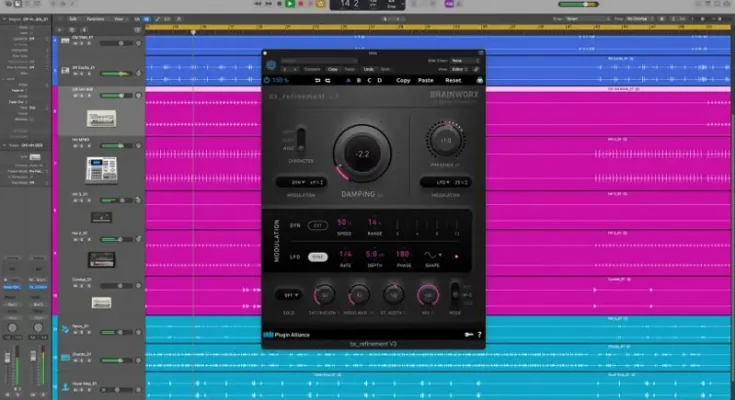Click the plugin redo arrow icon
The width and height of the screenshot is (735, 400).
coord(328,80)
